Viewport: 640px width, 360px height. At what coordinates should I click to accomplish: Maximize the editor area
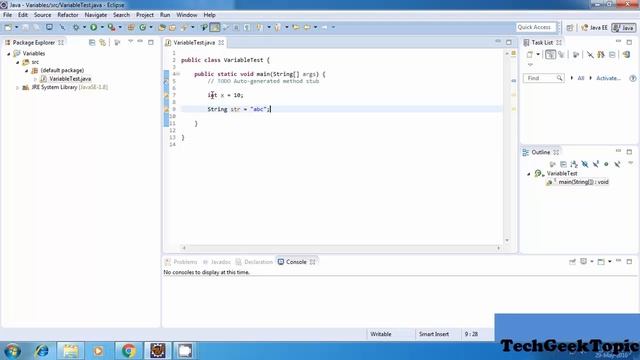[509, 42]
